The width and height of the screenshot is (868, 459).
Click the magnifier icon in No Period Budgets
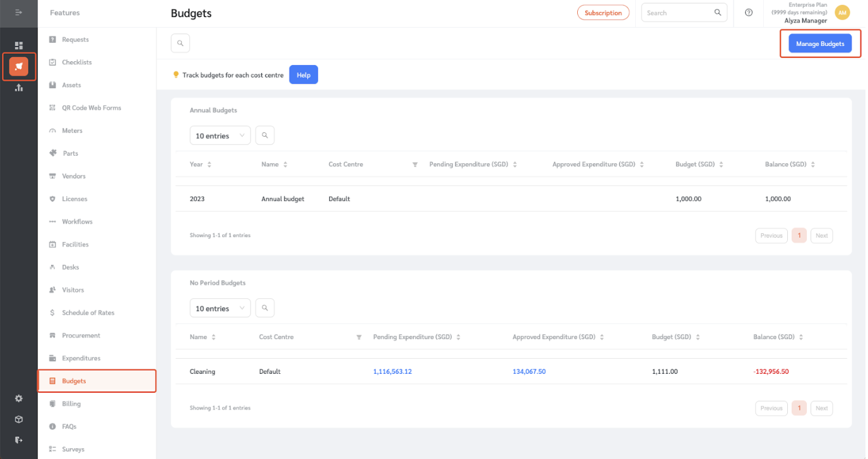click(x=264, y=308)
